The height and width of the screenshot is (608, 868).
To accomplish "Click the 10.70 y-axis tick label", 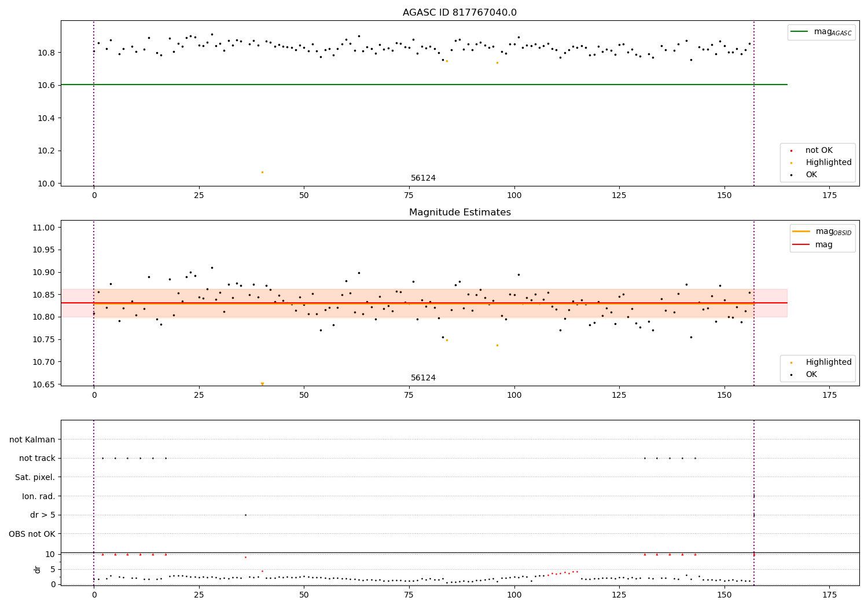I will (x=44, y=362).
